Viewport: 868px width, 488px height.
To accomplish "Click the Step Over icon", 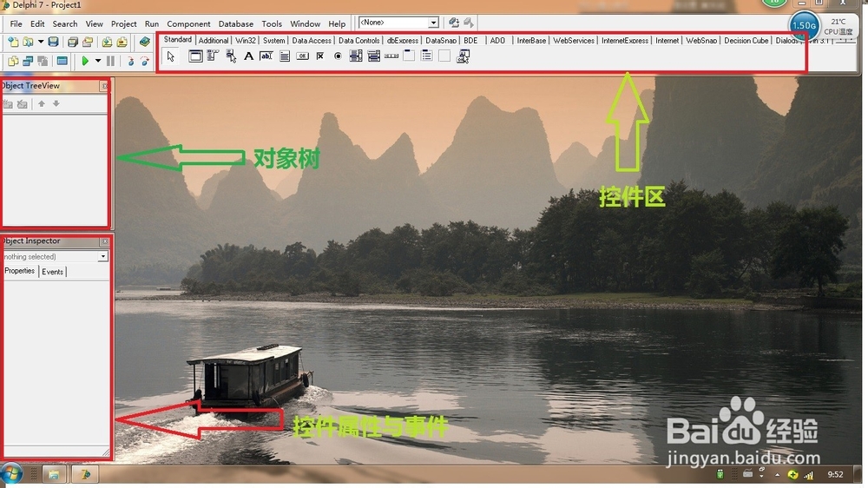I will tap(145, 61).
